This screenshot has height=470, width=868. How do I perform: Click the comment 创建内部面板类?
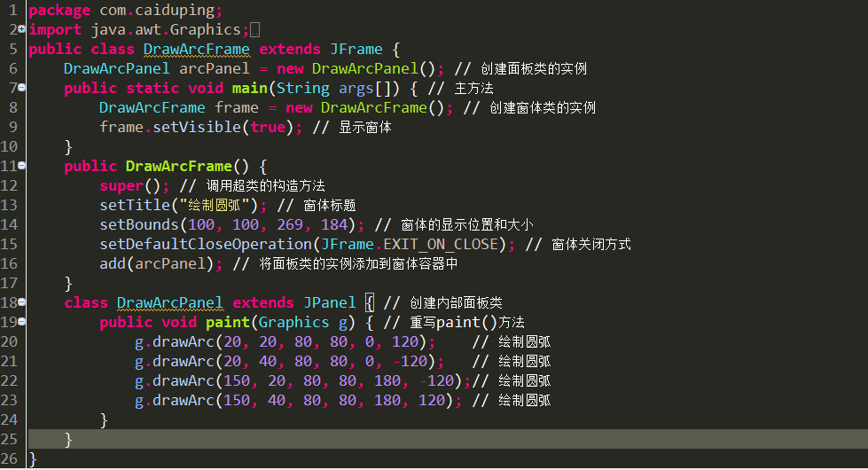[456, 302]
